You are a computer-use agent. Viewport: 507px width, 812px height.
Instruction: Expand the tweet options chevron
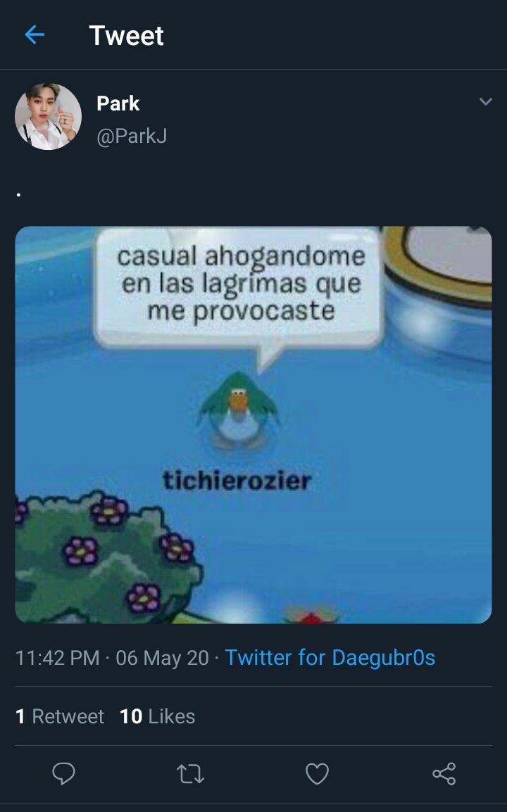tap(486, 101)
